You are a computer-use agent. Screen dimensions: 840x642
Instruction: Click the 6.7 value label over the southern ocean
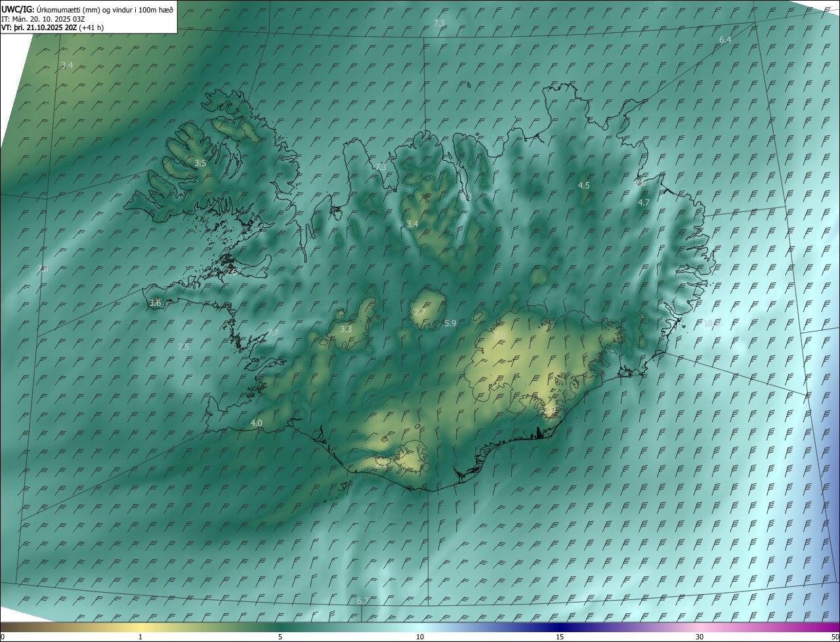[363, 601]
